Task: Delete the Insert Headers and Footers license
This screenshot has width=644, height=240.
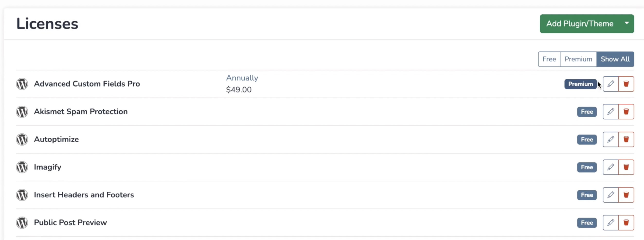Action: [x=626, y=195]
